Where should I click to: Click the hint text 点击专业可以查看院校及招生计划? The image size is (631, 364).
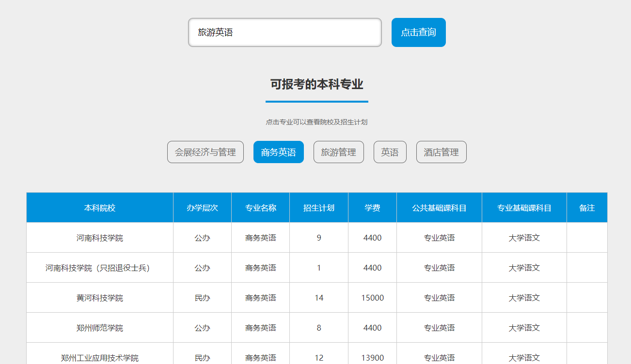(x=317, y=122)
